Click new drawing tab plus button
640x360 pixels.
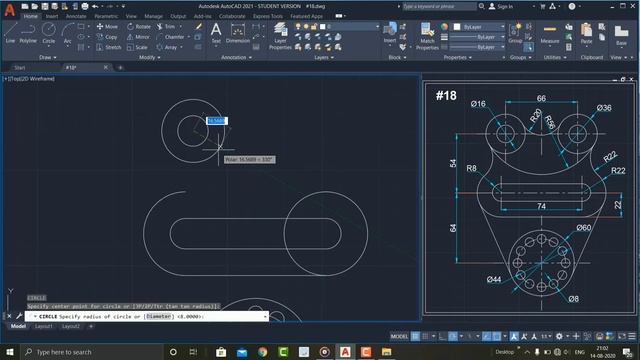click(120, 68)
